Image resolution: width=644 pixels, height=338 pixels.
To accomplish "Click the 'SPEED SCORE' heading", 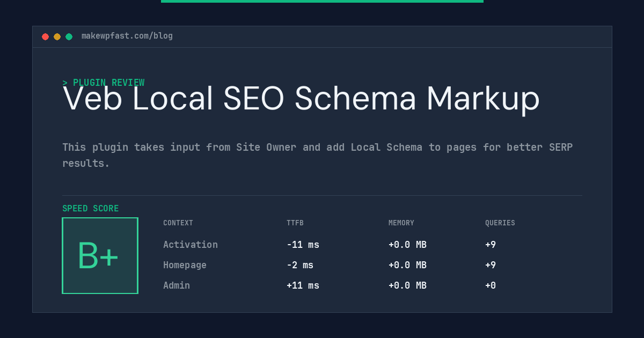I will click(91, 209).
